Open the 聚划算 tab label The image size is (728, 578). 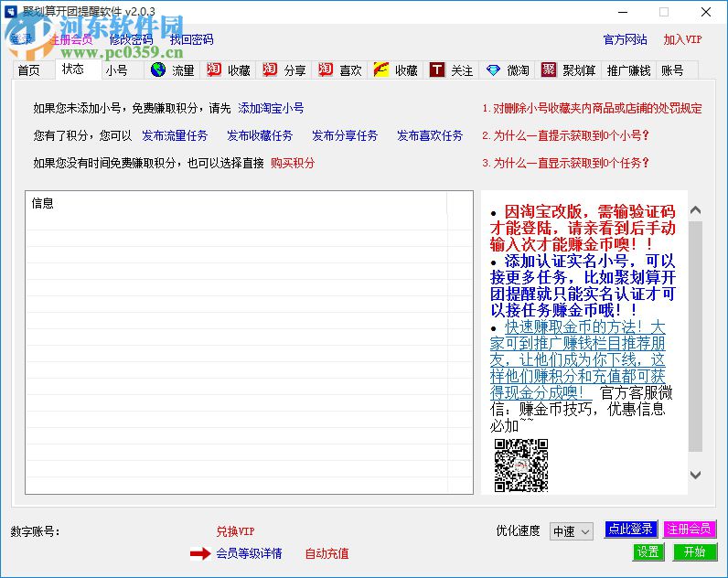pyautogui.click(x=579, y=70)
